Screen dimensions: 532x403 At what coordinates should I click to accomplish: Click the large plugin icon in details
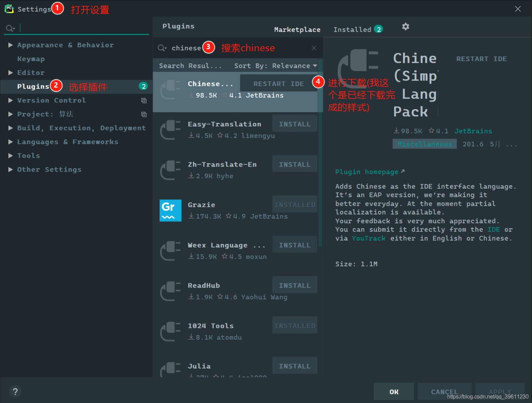pyautogui.click(x=358, y=68)
